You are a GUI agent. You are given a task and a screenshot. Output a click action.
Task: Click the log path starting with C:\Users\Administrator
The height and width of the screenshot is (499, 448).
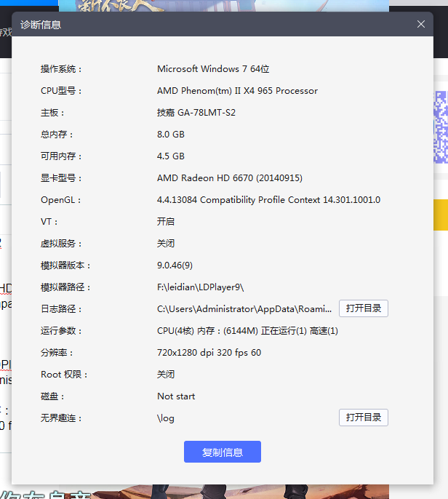pos(244,309)
